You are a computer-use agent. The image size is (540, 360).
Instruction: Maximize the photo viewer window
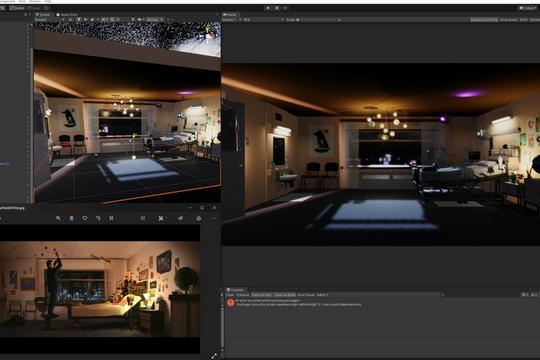pos(202,208)
